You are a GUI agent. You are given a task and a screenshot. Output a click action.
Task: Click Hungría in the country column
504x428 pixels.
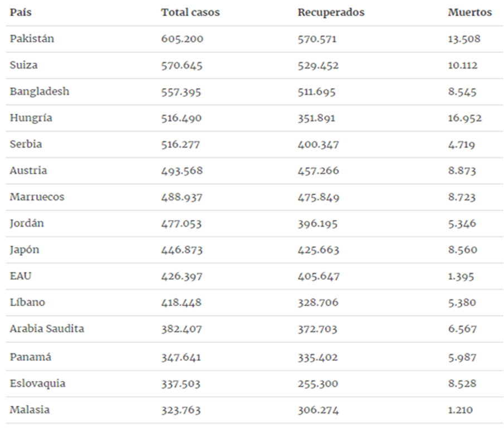point(31,118)
